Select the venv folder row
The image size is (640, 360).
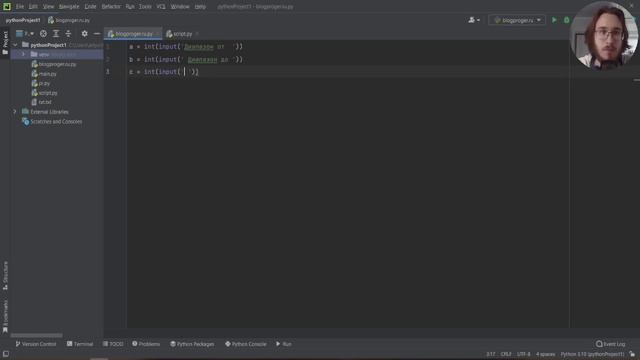pyautogui.click(x=57, y=54)
